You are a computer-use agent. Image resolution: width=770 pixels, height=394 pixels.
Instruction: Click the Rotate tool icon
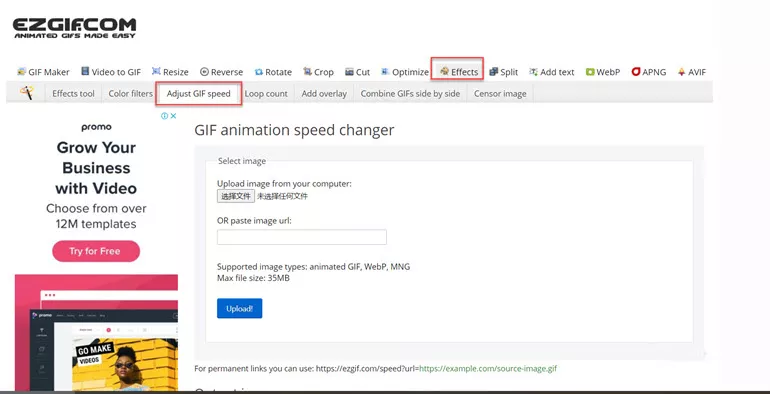[x=258, y=72]
